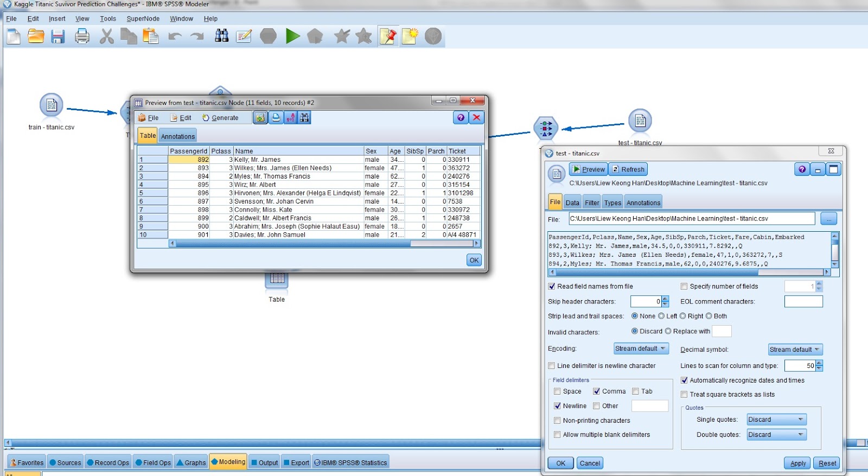Open a stream using the folder icon
Screen dimensions: 868x476
point(36,36)
